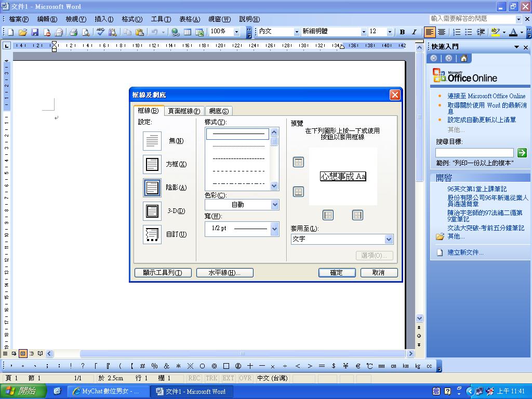Click the Open folder toolbar icon
Viewport: 532px width, 399px height.
[23, 32]
